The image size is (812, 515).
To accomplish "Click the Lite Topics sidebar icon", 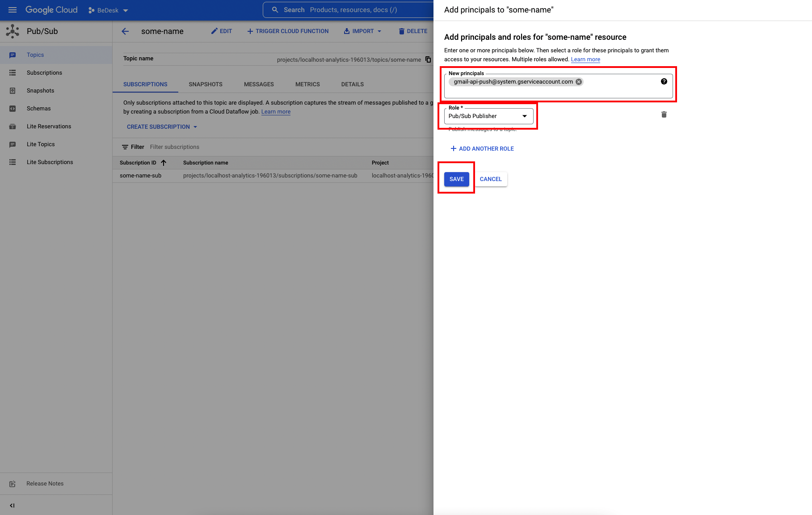I will coord(13,144).
